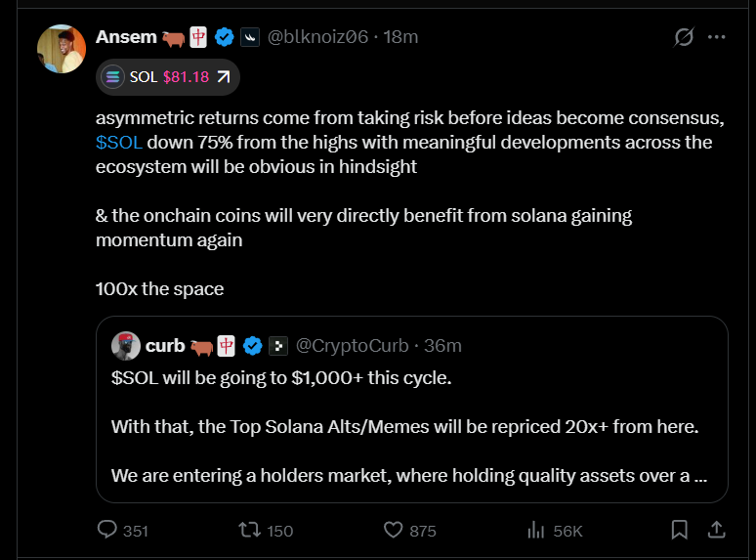Screen dimensions: 756x560
Task: Click the square affiliate badge beside curb
Action: [278, 346]
